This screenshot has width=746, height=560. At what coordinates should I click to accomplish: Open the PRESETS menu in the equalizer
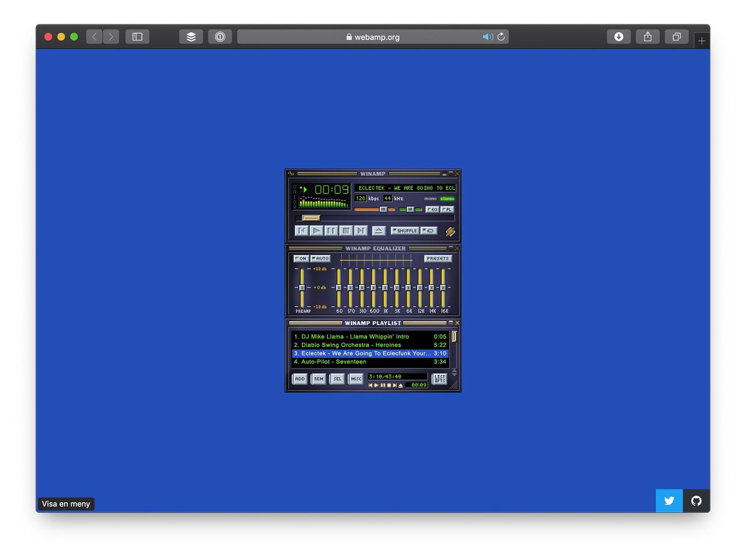pyautogui.click(x=438, y=258)
